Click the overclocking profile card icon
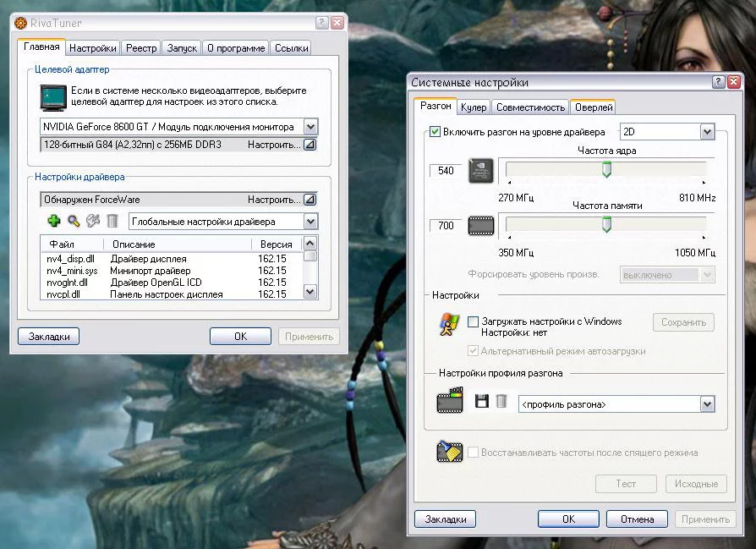 click(x=450, y=400)
